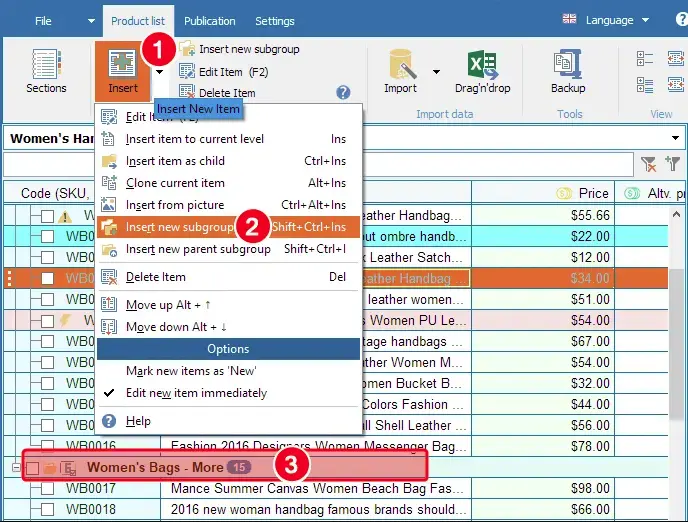The width and height of the screenshot is (688, 522).
Task: Click the Altv. price coin icon
Action: coord(632,193)
